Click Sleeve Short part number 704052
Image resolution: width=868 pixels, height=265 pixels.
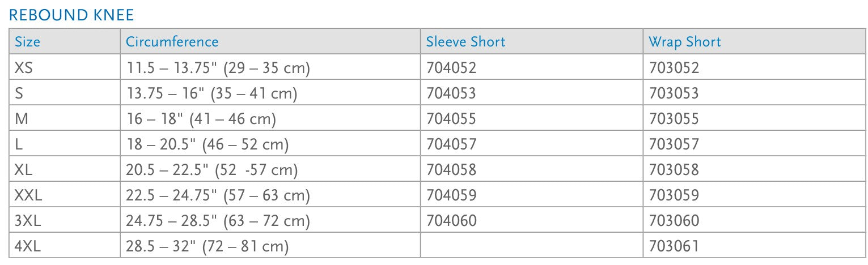tap(451, 68)
